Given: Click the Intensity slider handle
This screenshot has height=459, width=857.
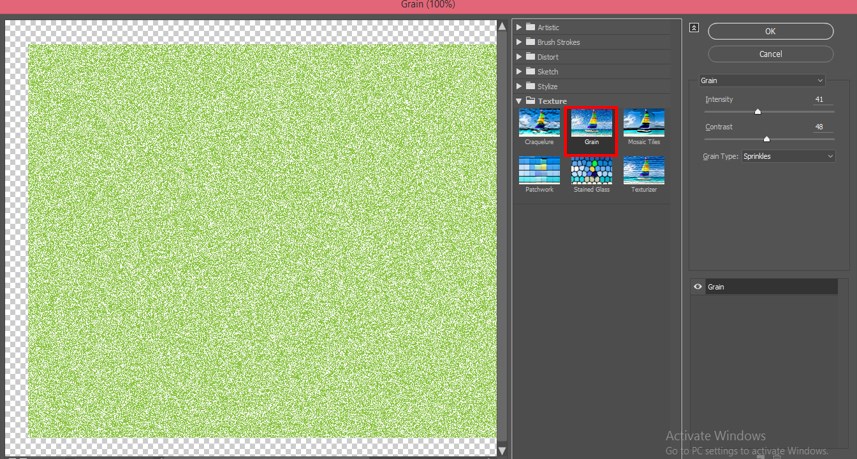Looking at the screenshot, I should (758, 111).
